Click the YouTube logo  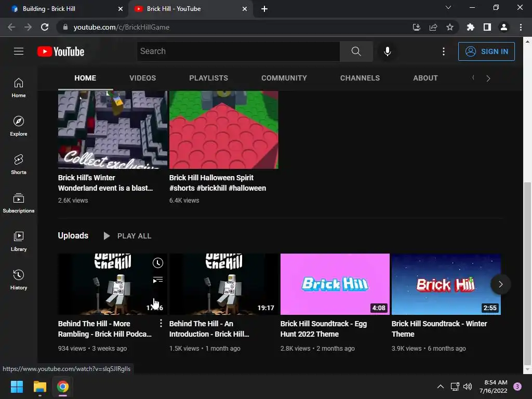pos(61,51)
